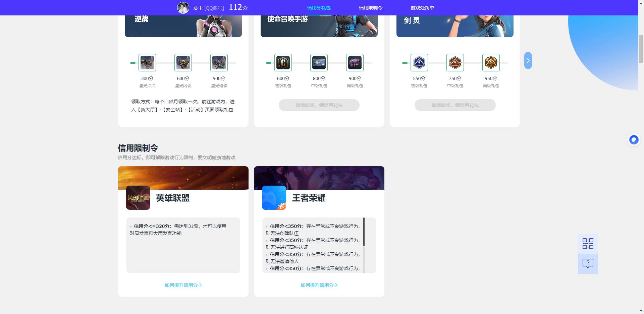Click the 英雄联盟 game logo

[x=138, y=198]
